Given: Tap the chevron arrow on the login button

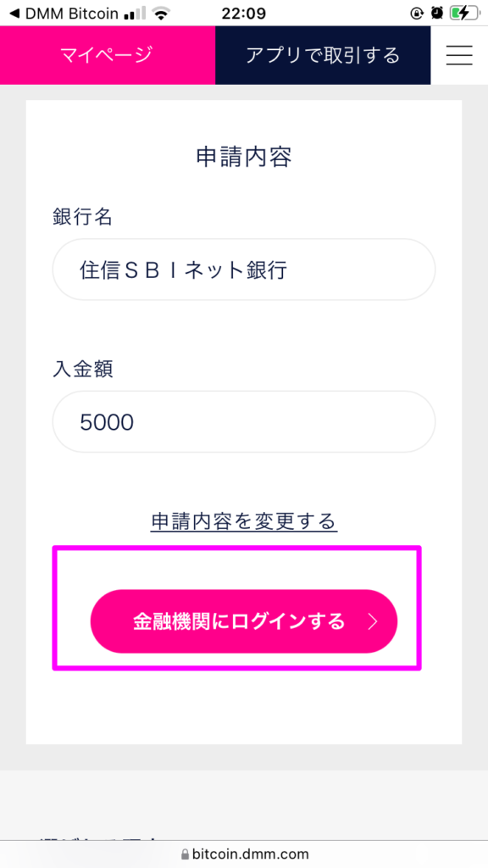Looking at the screenshot, I should click(373, 621).
